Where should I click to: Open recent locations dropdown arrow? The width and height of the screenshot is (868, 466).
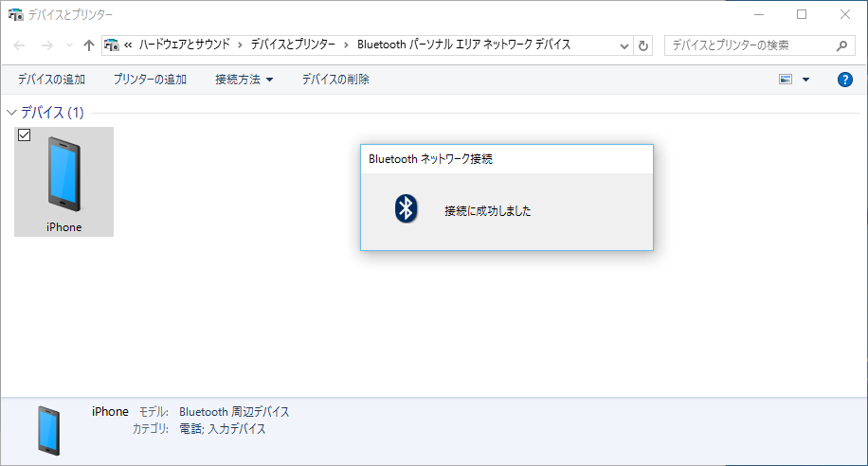pos(69,45)
